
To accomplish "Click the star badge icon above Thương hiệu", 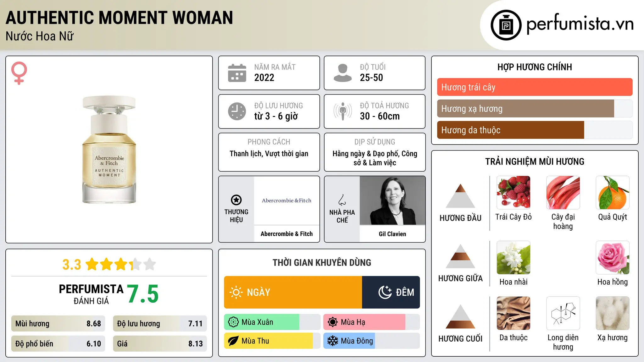I will (x=236, y=200).
